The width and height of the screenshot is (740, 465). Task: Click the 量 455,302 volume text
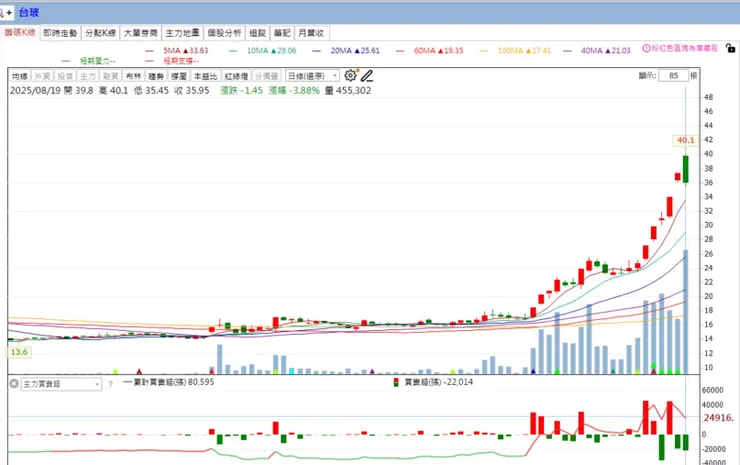[348, 90]
